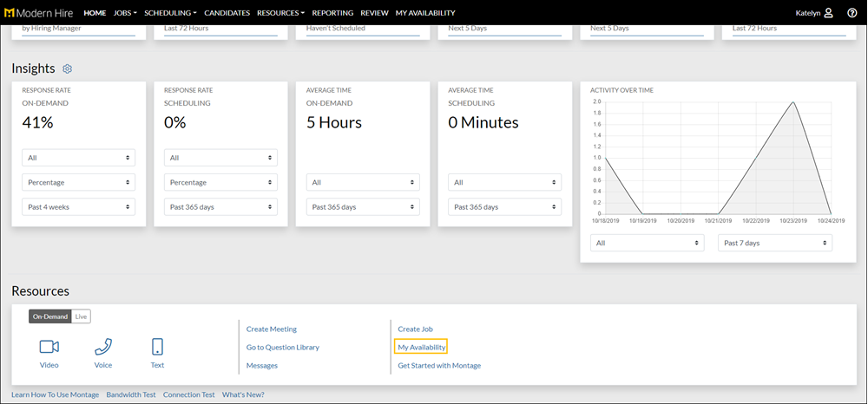Click the Create Meeting link
Viewport: 868px width, 404px height.
pos(271,329)
